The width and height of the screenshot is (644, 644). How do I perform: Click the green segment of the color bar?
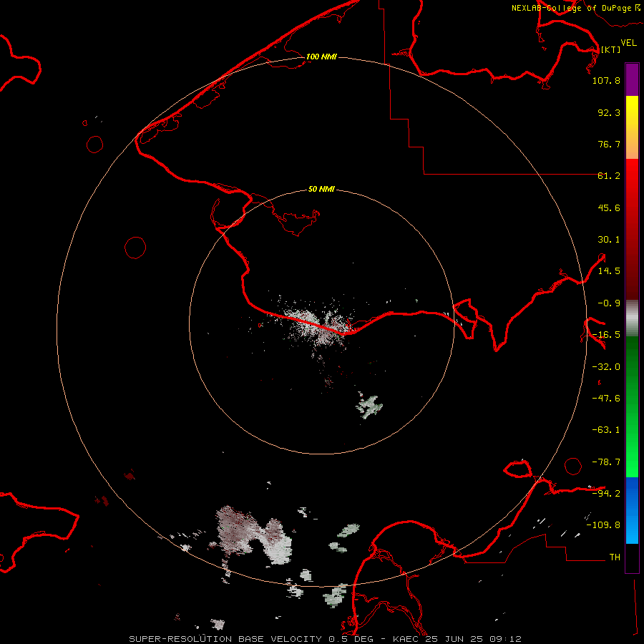(632, 406)
